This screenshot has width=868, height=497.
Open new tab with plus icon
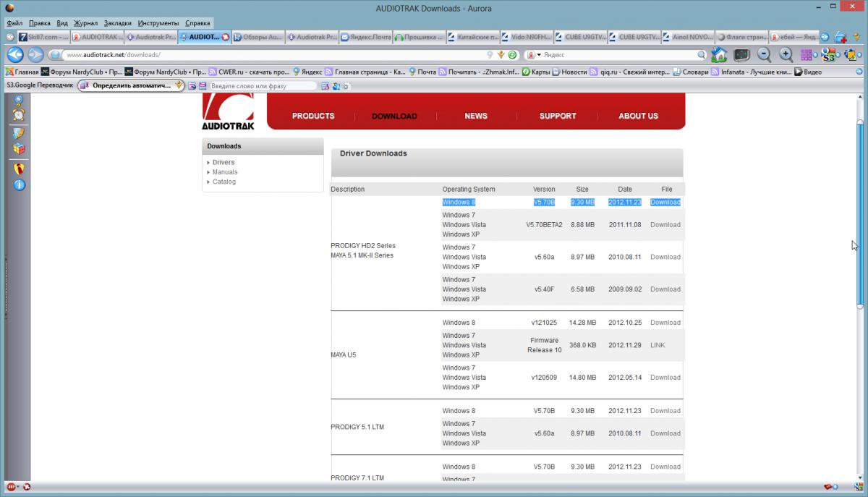pyautogui.click(x=841, y=36)
